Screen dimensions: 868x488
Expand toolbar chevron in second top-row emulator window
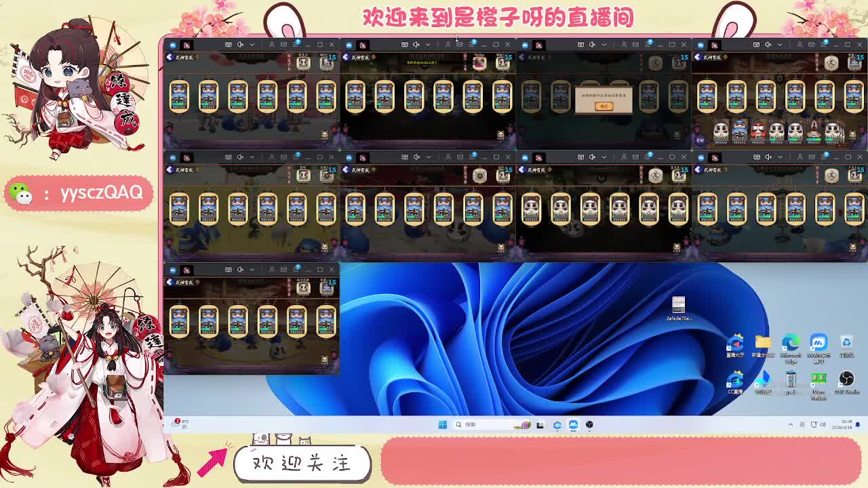(429, 45)
